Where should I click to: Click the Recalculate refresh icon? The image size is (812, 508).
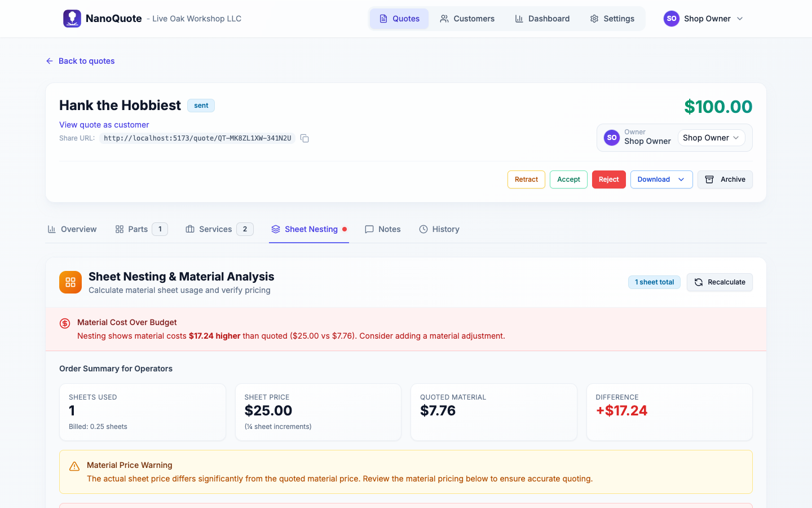(x=698, y=282)
